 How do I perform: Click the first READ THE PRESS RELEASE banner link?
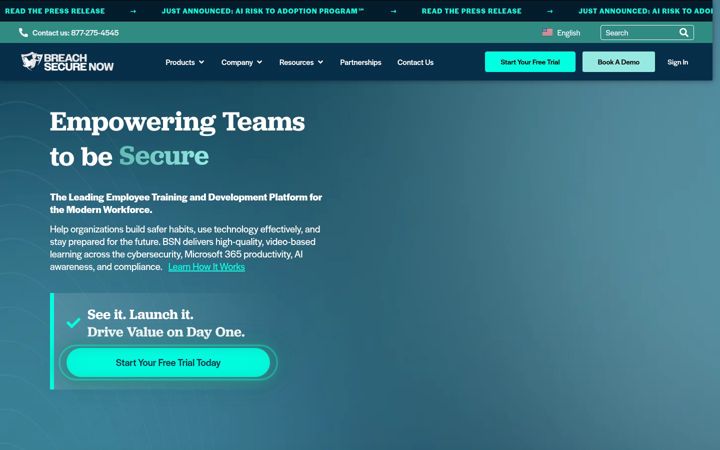tap(55, 11)
